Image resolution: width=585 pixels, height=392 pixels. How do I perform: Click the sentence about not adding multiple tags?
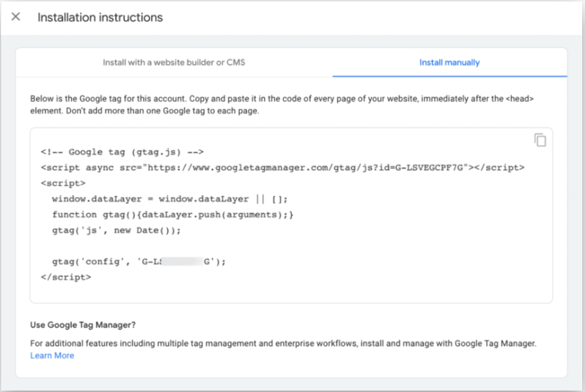(x=162, y=111)
